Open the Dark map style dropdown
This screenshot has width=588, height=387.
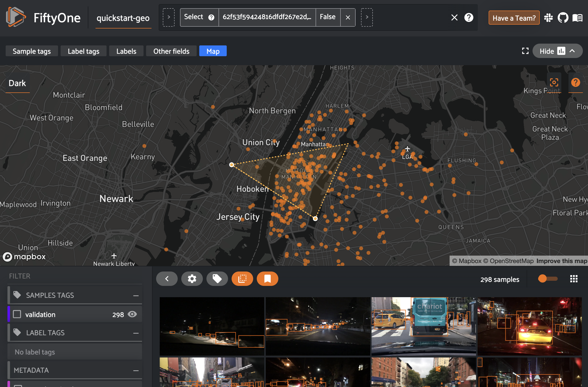click(17, 83)
